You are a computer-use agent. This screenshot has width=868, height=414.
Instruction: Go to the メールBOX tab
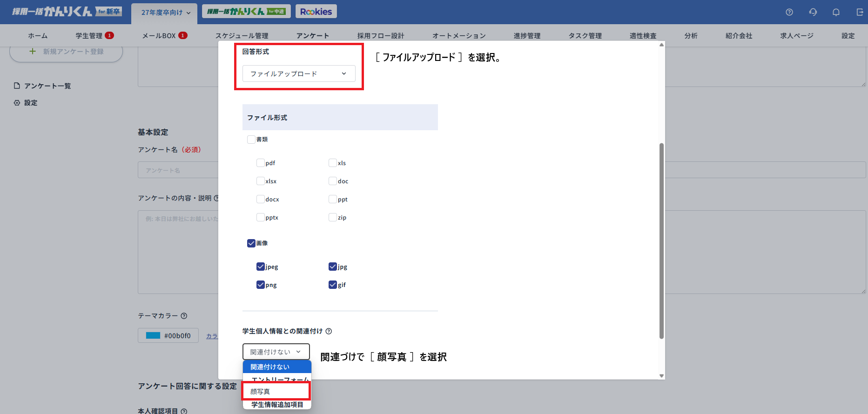159,36
